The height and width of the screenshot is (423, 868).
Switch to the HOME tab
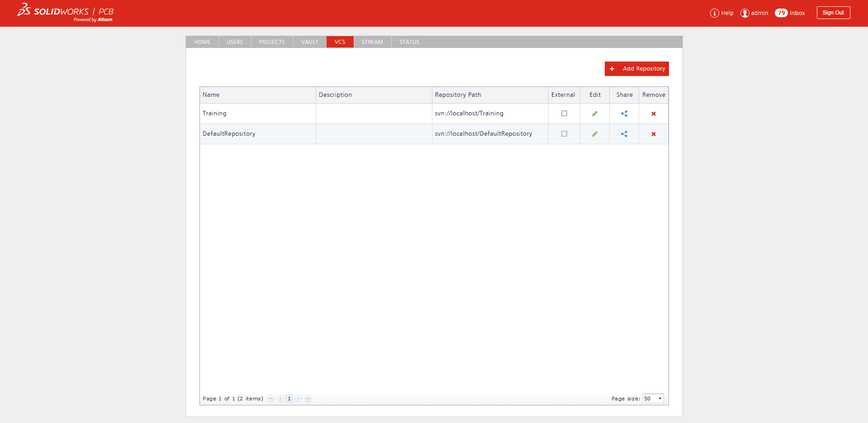[202, 42]
